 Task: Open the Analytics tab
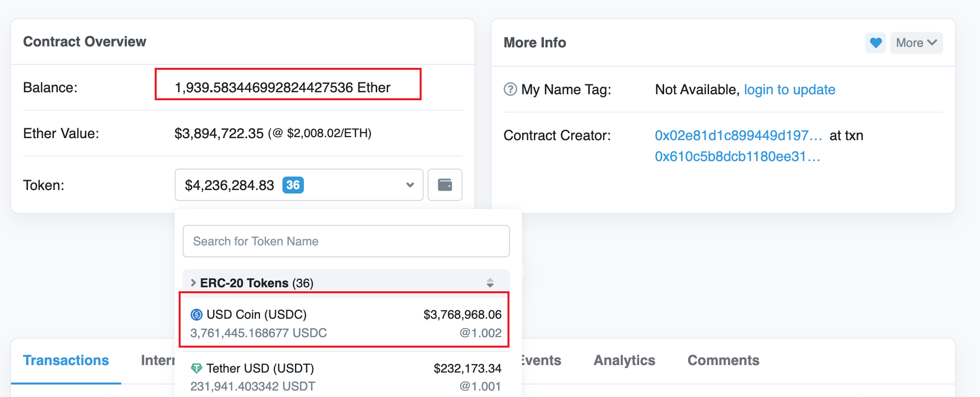click(624, 361)
